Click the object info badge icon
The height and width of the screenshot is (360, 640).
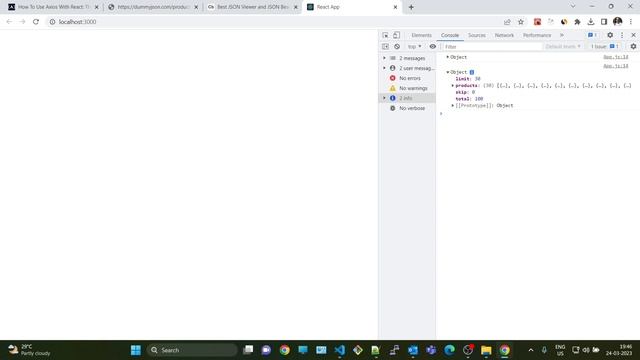(472, 72)
